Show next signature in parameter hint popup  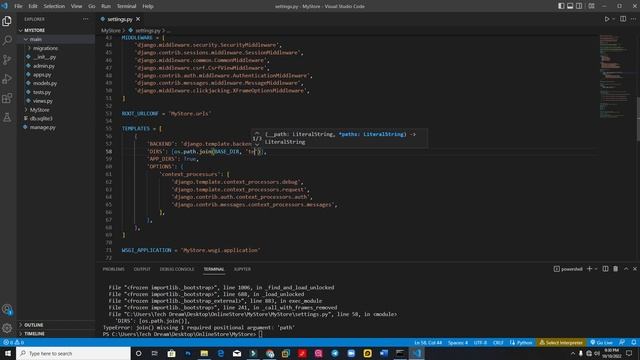point(257,144)
